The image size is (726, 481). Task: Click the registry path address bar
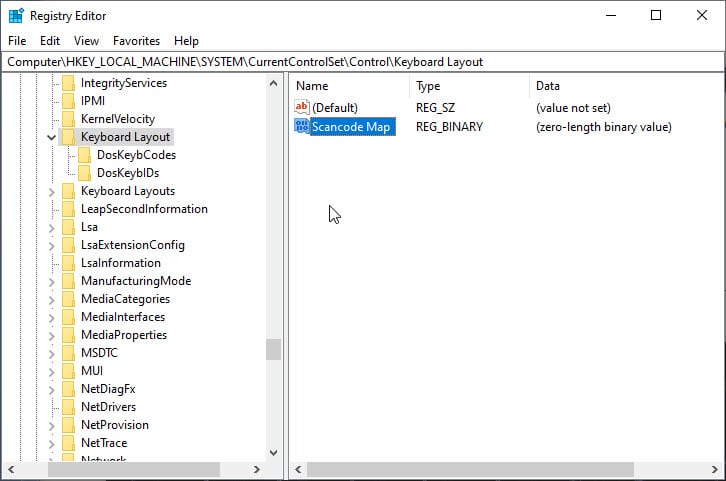[363, 62]
